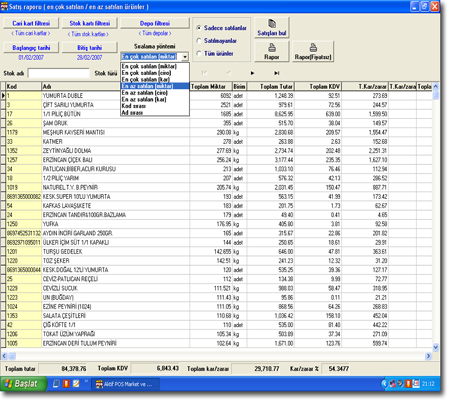Click the Toplam Tutar column header
This screenshot has height=400, width=450.
[270, 86]
